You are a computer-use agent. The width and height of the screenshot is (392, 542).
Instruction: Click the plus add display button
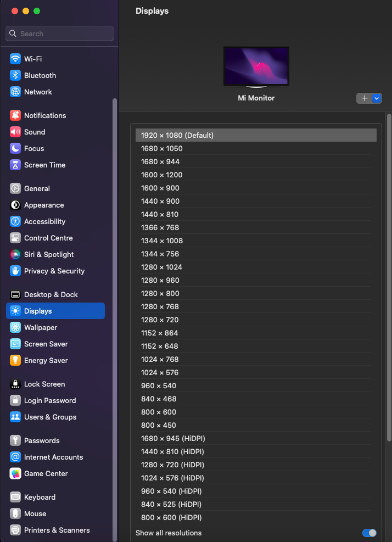coord(365,98)
